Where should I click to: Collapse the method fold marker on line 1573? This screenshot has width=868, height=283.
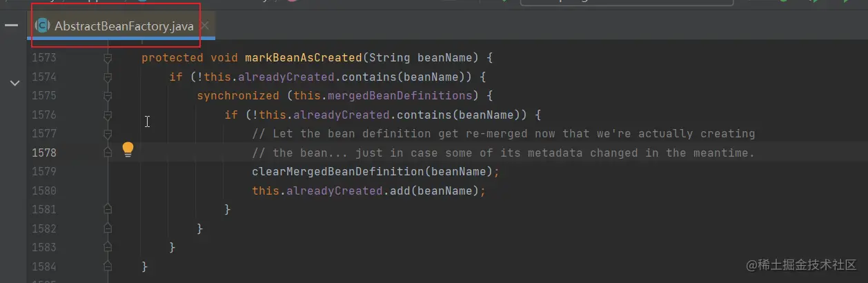pyautogui.click(x=107, y=58)
